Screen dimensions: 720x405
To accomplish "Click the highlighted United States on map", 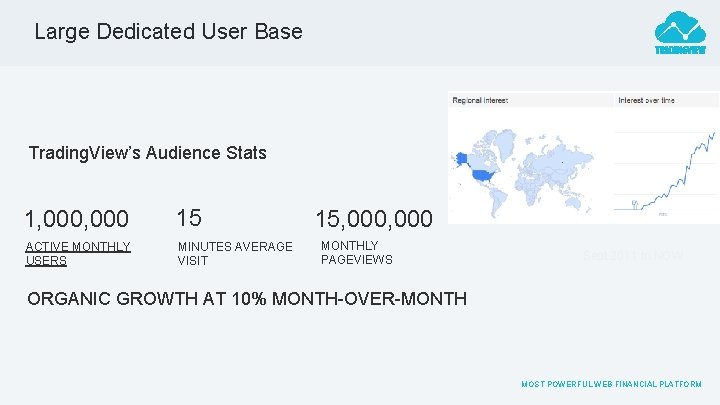I will tap(485, 176).
